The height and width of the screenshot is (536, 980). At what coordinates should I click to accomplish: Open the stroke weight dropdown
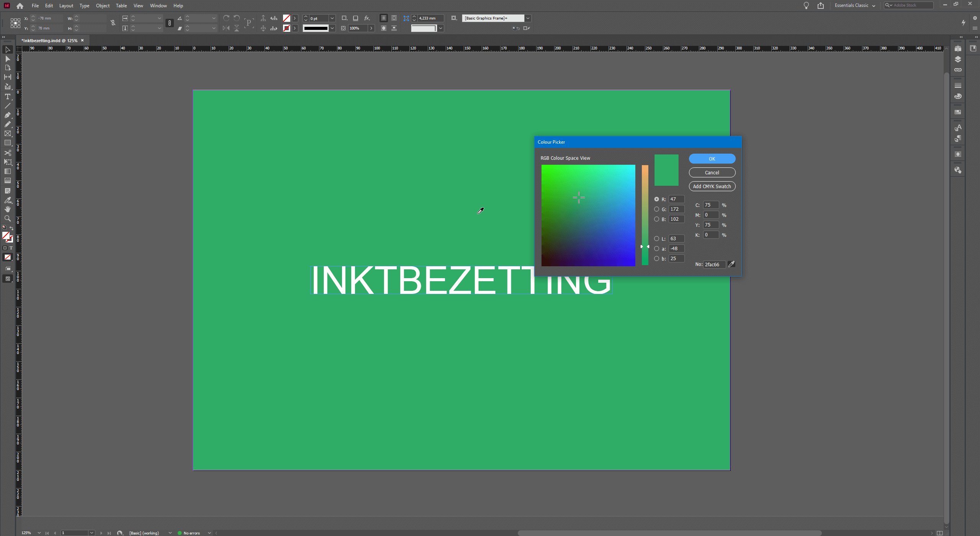pos(332,18)
